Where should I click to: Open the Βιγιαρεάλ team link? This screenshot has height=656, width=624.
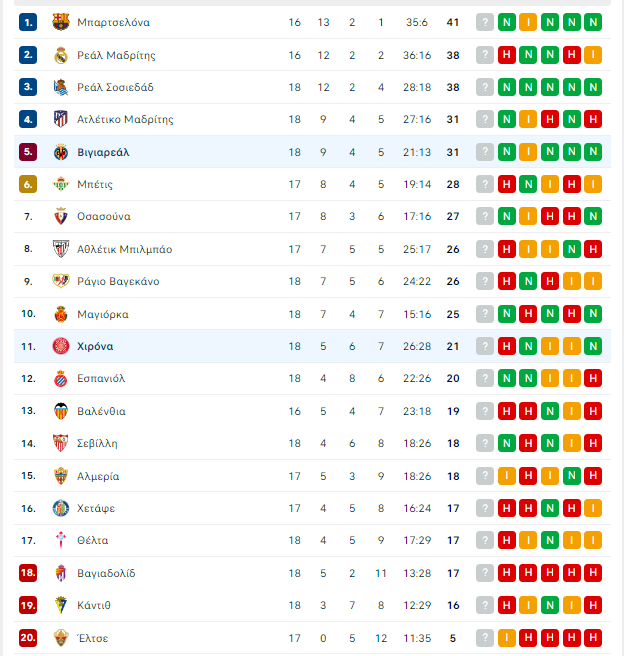[103, 152]
